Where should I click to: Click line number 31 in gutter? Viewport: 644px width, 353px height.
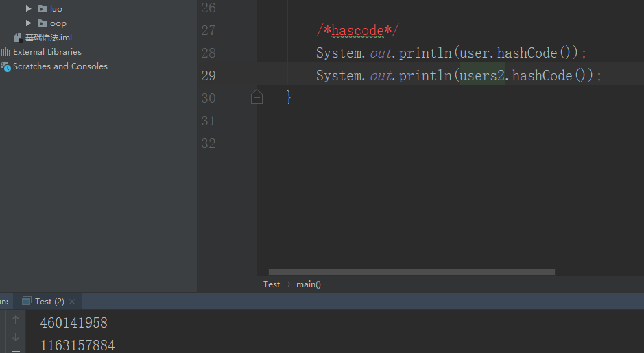coord(208,121)
